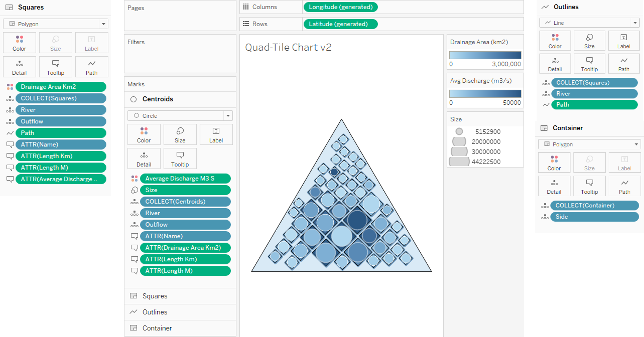Click Label card in Centroids marks card
This screenshot has height=337, width=644.
216,135
